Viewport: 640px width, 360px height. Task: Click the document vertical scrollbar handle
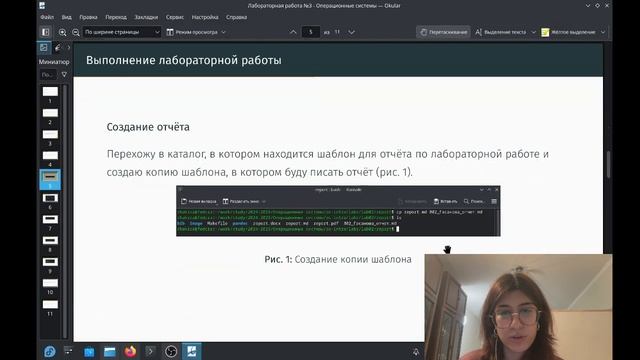608,164
